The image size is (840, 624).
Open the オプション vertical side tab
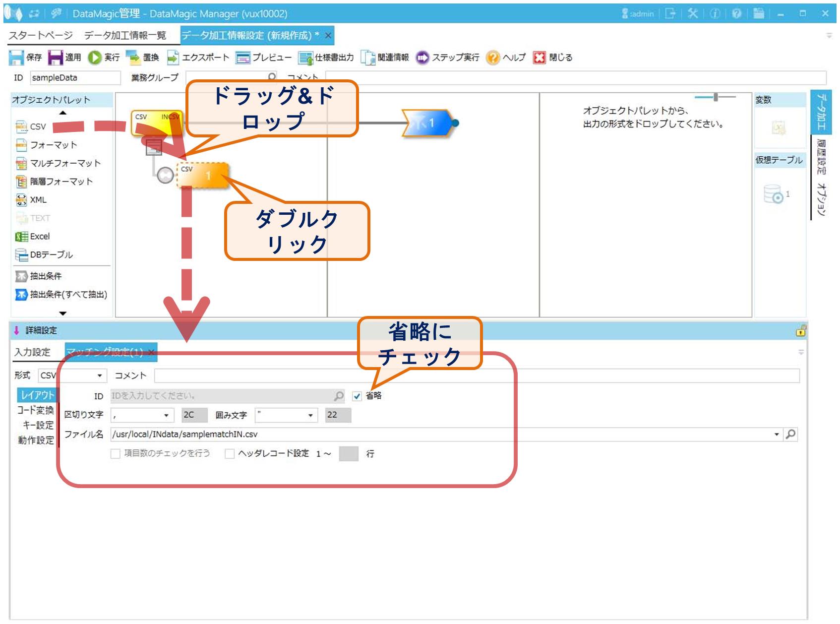[821, 199]
